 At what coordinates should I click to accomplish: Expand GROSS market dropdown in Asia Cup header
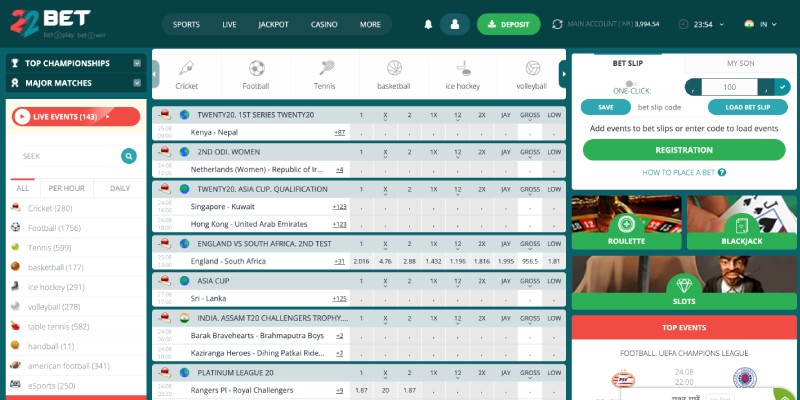click(x=530, y=282)
